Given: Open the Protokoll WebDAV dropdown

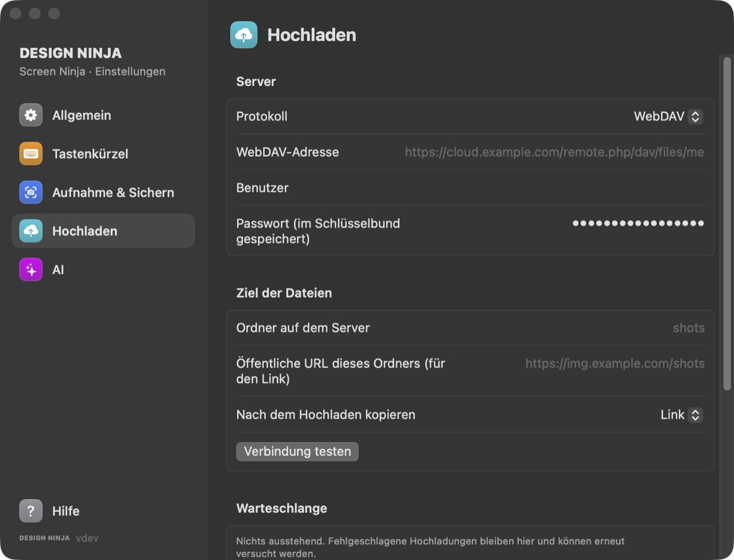Looking at the screenshot, I should pyautogui.click(x=668, y=116).
